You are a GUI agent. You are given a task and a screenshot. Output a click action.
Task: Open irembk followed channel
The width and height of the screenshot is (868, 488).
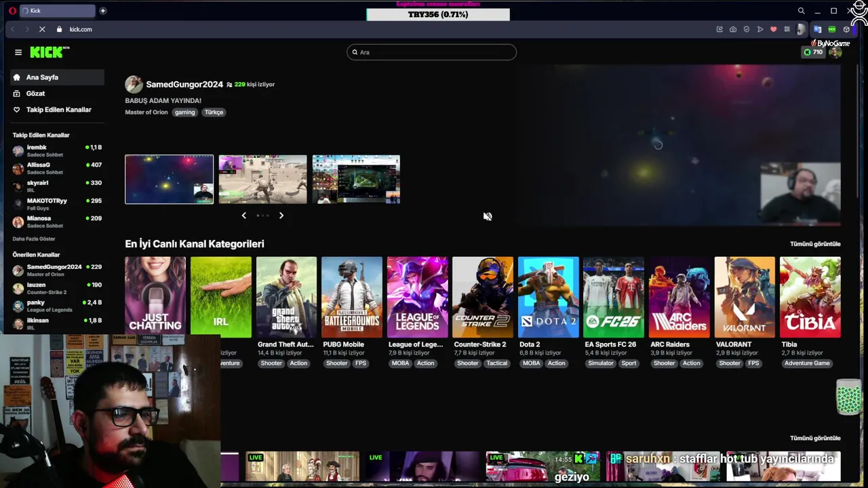57,150
